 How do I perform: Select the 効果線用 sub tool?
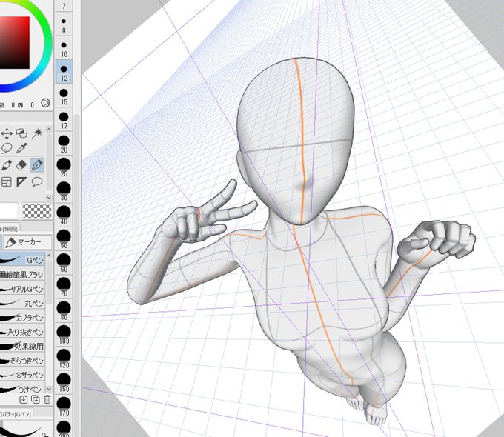pyautogui.click(x=22, y=347)
